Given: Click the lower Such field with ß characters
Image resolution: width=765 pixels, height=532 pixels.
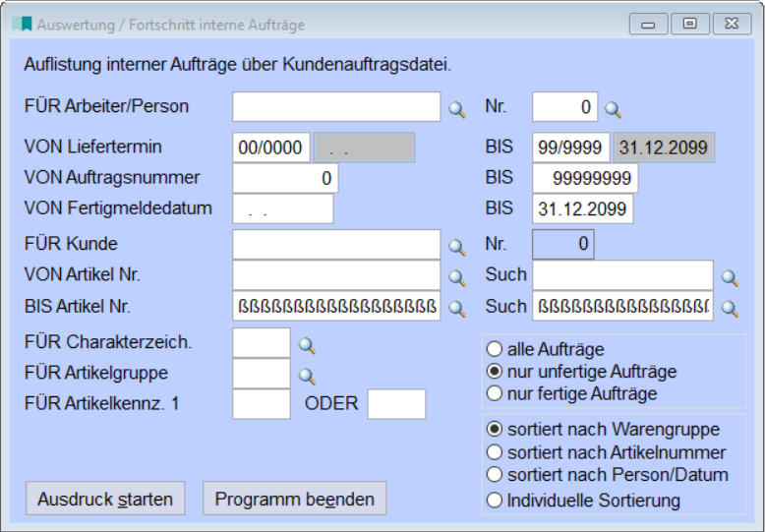Looking at the screenshot, I should 622,306.
